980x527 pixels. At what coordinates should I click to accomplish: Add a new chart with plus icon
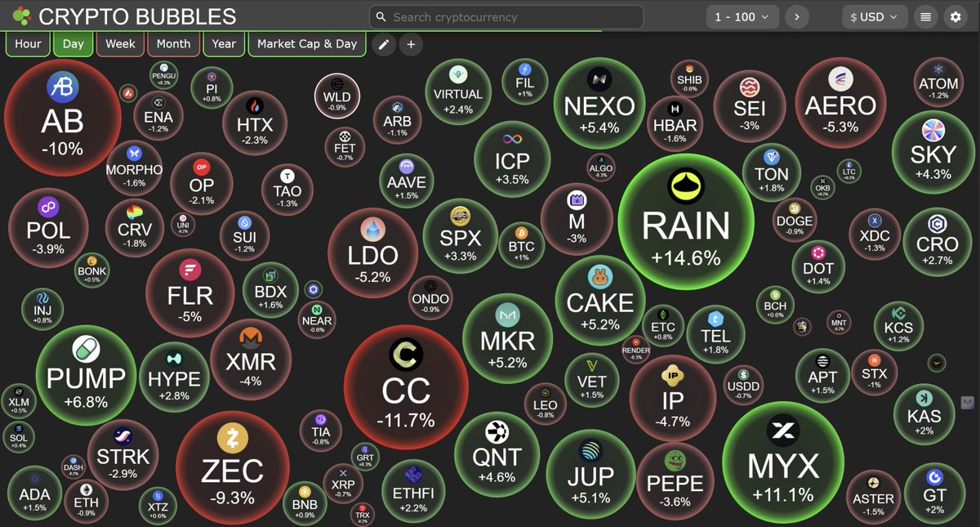(411, 44)
